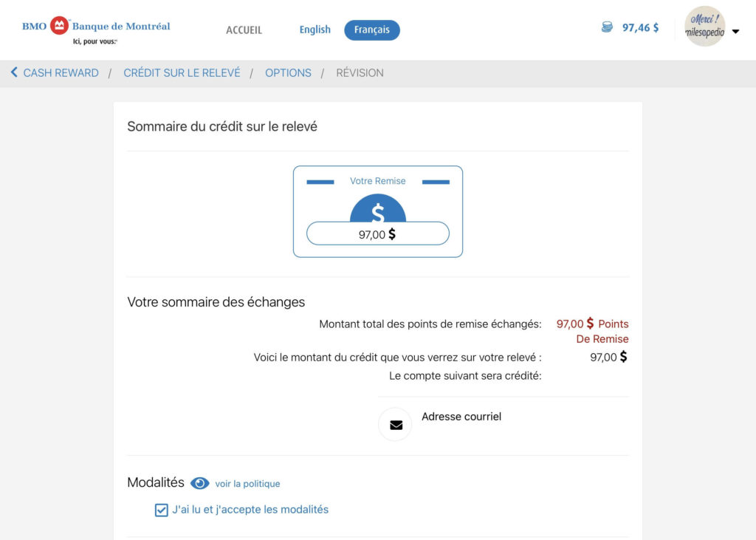Click the 97,46 $ points balance
Viewport: 756px width, 540px height.
640,28
